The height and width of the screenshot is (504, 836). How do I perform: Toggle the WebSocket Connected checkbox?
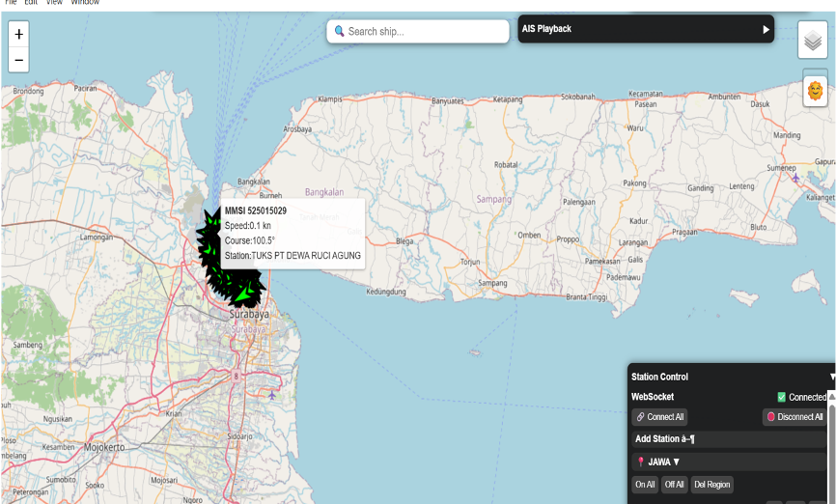782,397
